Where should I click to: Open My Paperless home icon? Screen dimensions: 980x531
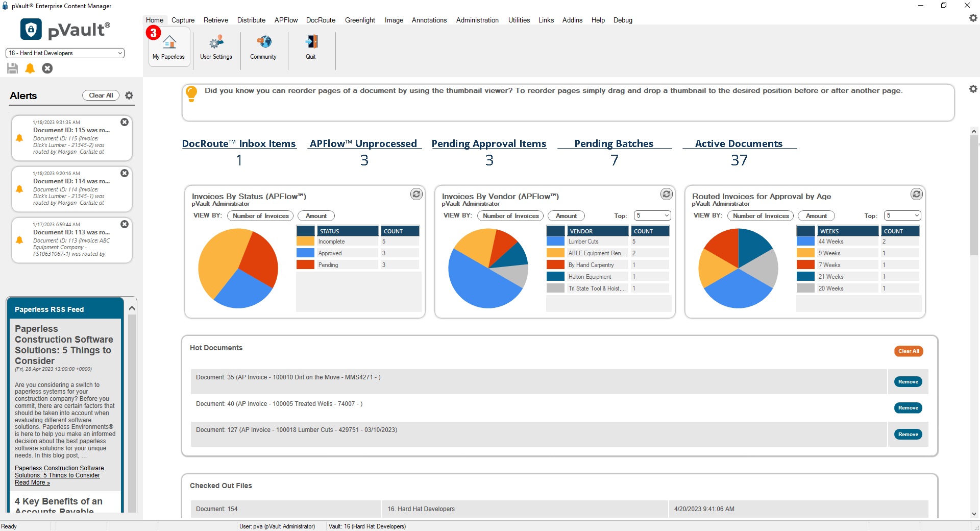click(169, 47)
